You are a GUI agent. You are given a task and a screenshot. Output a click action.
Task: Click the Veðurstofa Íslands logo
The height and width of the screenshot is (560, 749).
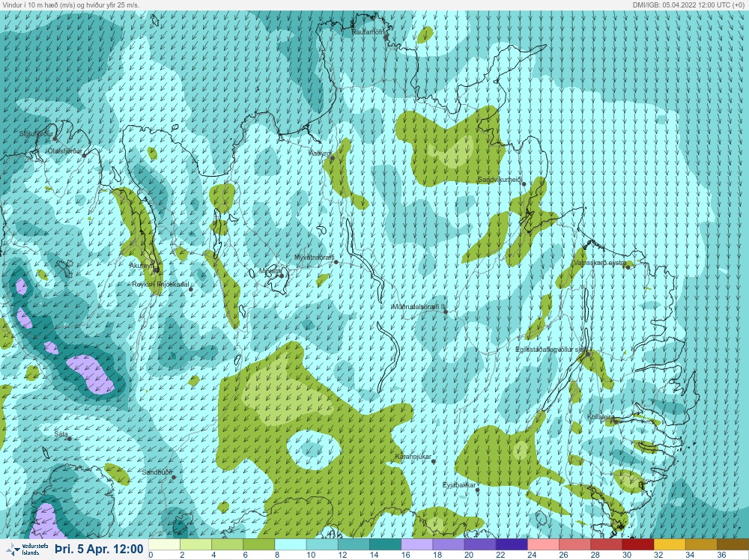[x=26, y=550]
